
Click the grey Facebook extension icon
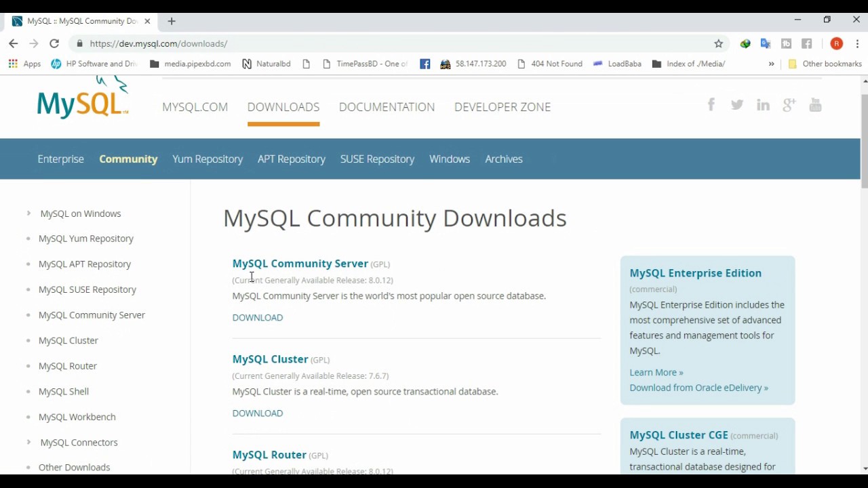[x=807, y=43]
